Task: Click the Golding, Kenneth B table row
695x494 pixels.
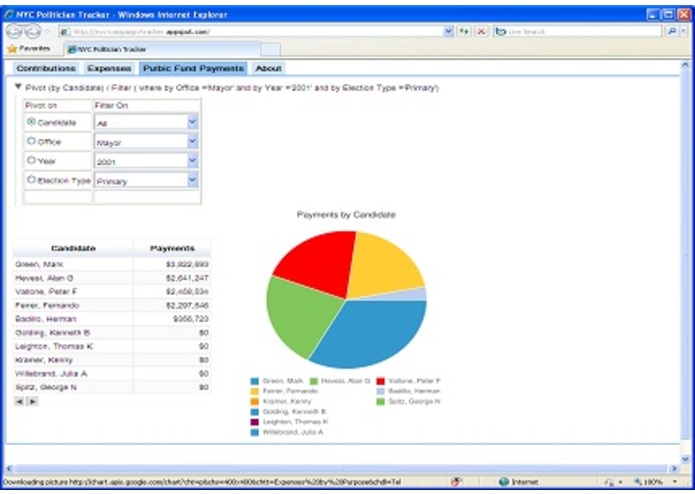Action: click(112, 333)
